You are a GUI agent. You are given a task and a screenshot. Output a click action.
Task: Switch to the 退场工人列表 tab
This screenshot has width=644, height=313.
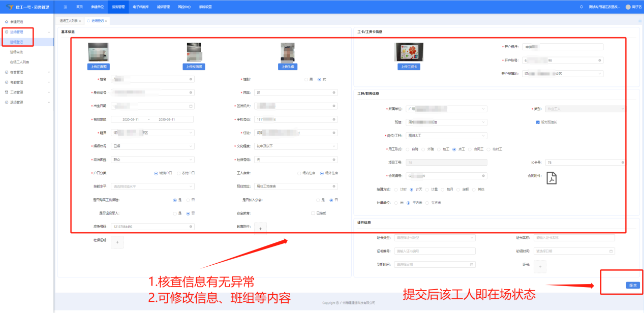[69, 21]
